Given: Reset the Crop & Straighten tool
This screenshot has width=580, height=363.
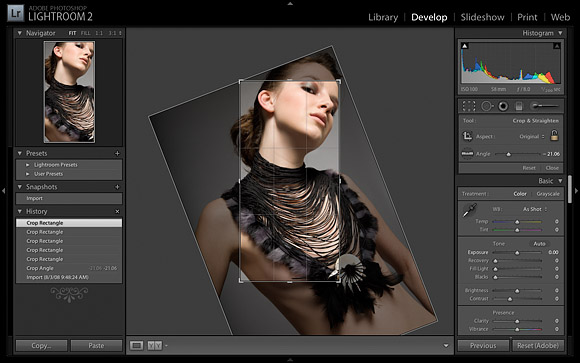Looking at the screenshot, I should click(529, 168).
